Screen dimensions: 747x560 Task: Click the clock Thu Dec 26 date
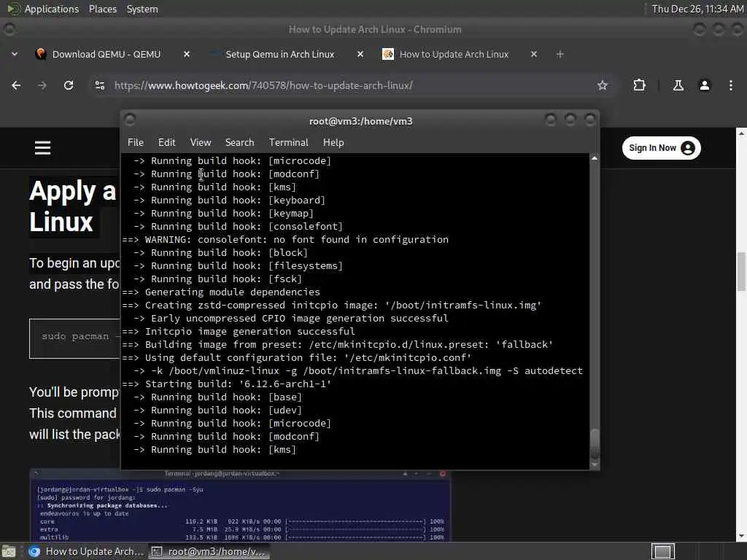(697, 9)
